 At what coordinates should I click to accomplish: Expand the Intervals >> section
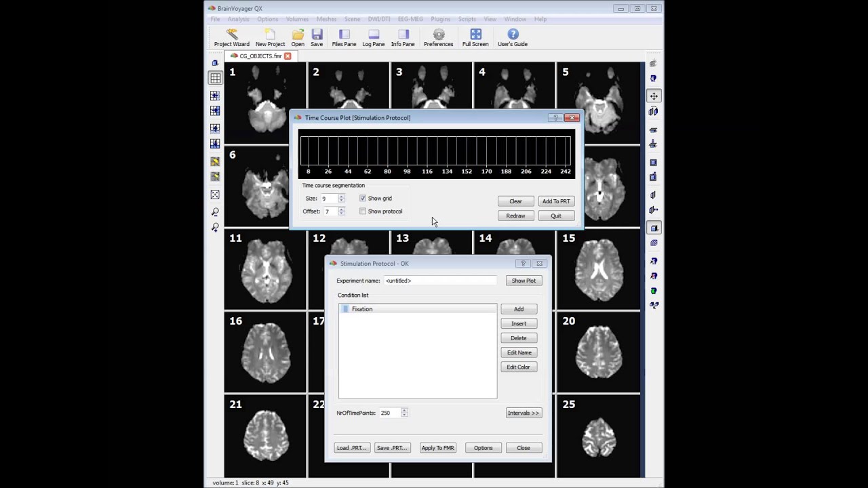tap(523, 413)
